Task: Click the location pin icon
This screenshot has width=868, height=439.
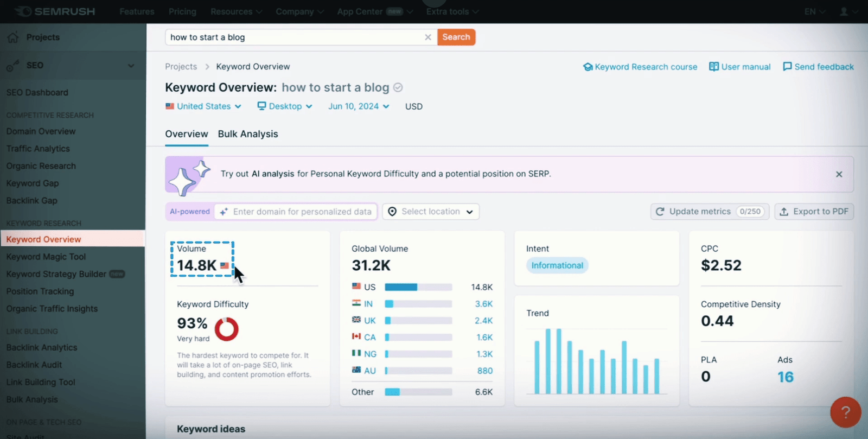Action: (392, 212)
